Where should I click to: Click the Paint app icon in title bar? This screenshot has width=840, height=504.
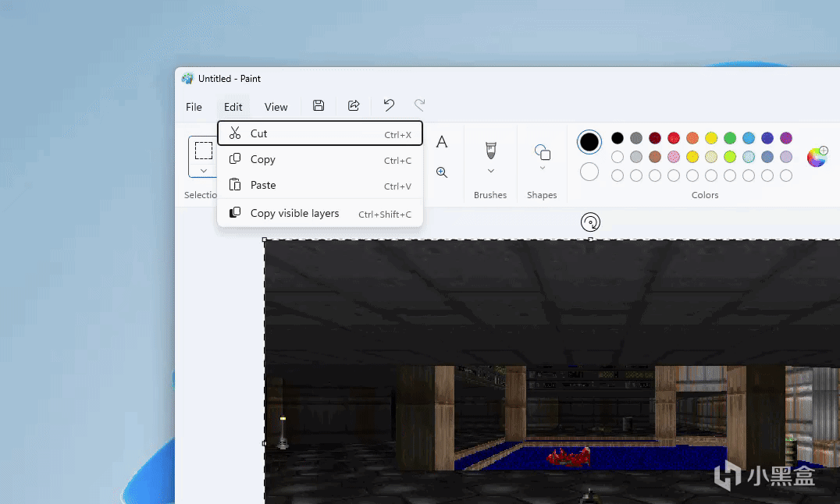point(187,79)
